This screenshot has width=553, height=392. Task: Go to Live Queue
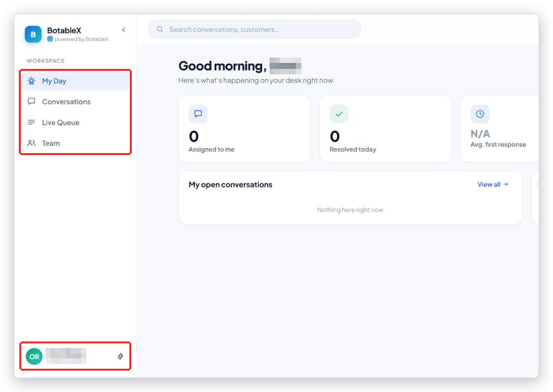(x=75, y=122)
